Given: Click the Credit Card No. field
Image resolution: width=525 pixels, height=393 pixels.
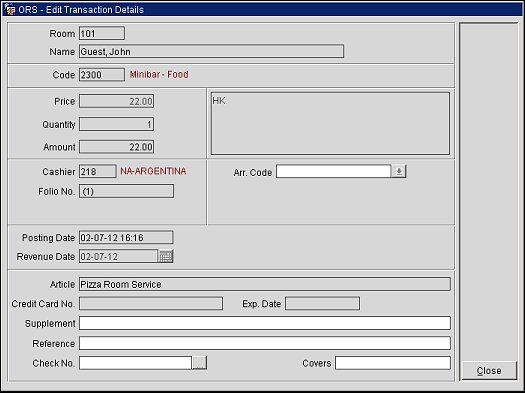Looking at the screenshot, I should coord(151,304).
